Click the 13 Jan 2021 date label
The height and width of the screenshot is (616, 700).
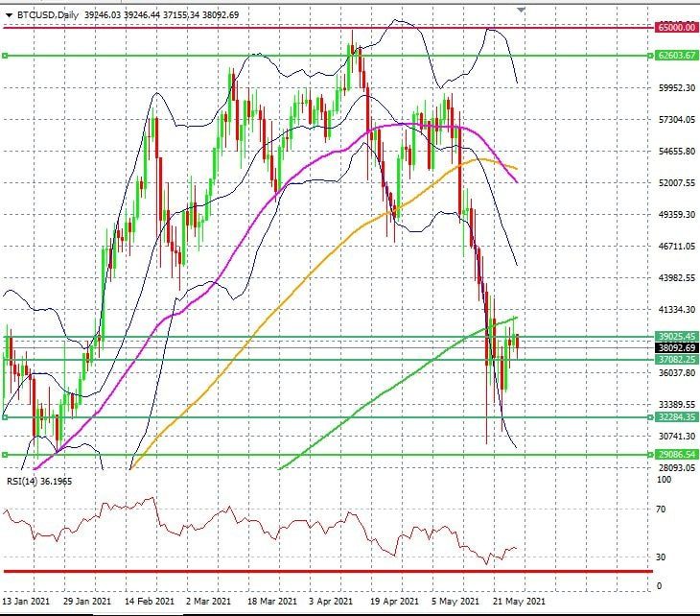pyautogui.click(x=26, y=602)
